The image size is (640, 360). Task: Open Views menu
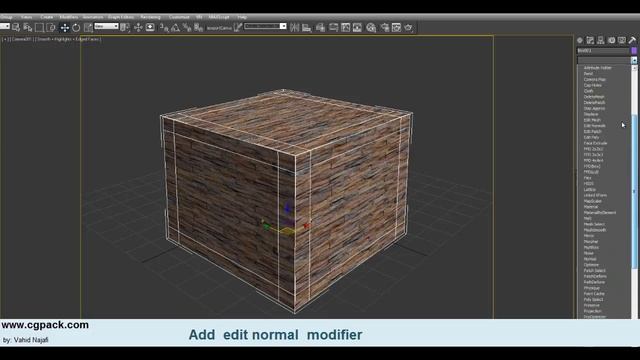27,17
